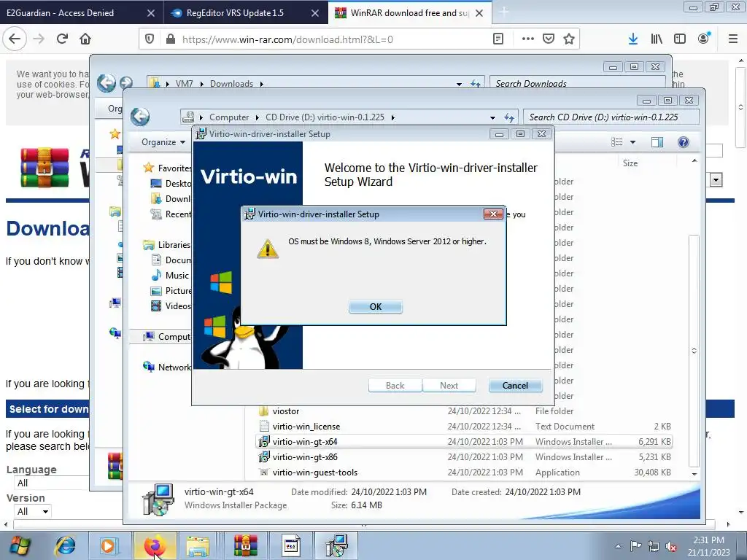Reload the WinRAR download page

pyautogui.click(x=62, y=39)
